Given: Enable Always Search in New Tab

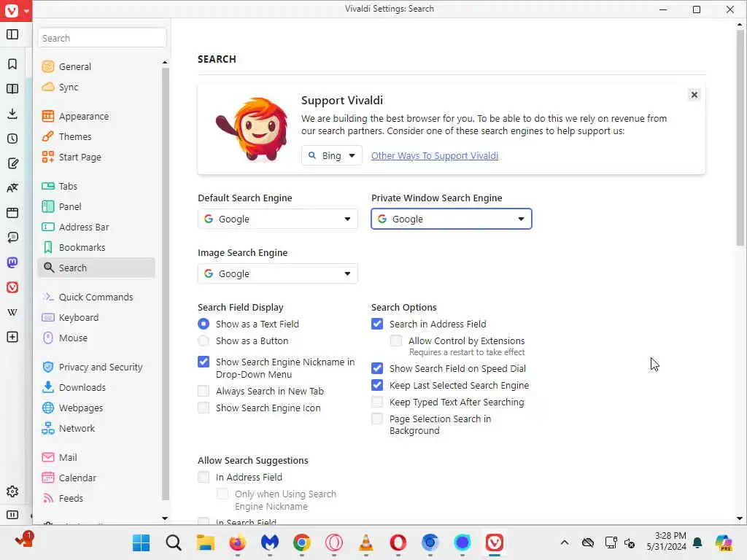Looking at the screenshot, I should pyautogui.click(x=204, y=392).
